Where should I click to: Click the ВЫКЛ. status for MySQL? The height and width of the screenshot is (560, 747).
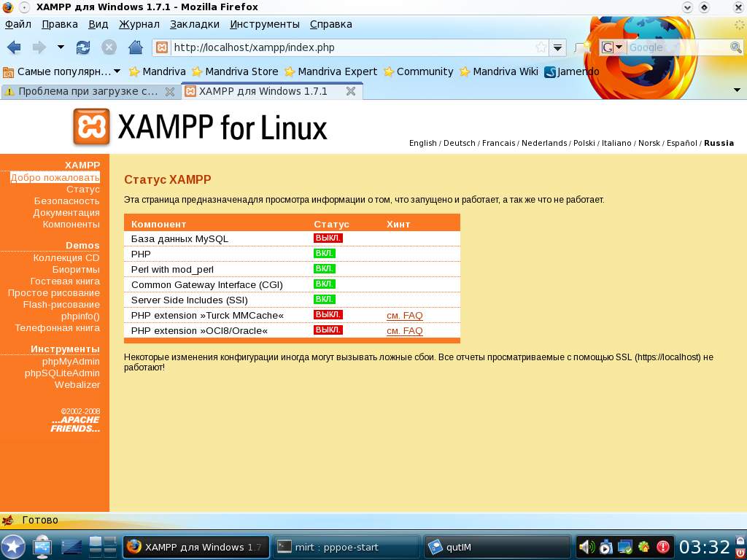[x=328, y=238]
